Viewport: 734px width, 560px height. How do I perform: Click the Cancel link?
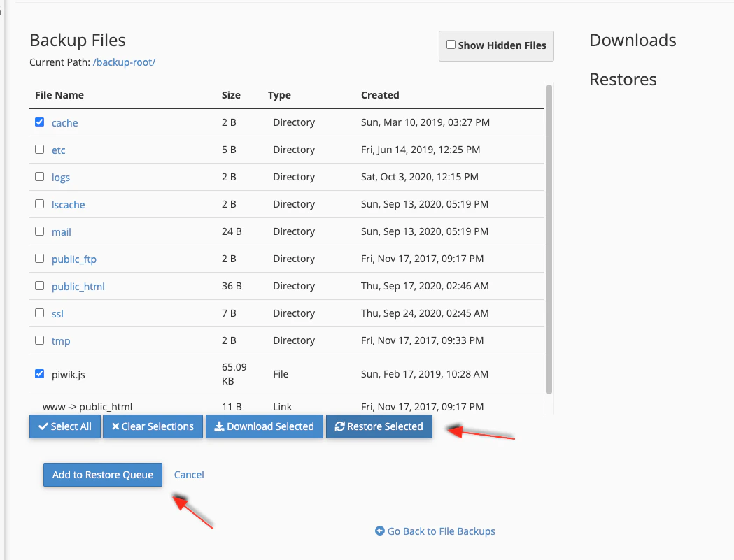click(189, 475)
